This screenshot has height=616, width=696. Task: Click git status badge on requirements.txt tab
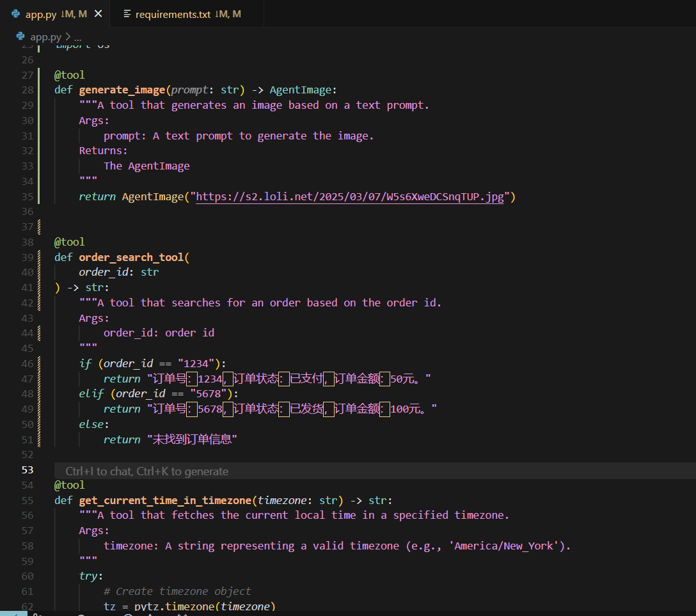[x=228, y=14]
